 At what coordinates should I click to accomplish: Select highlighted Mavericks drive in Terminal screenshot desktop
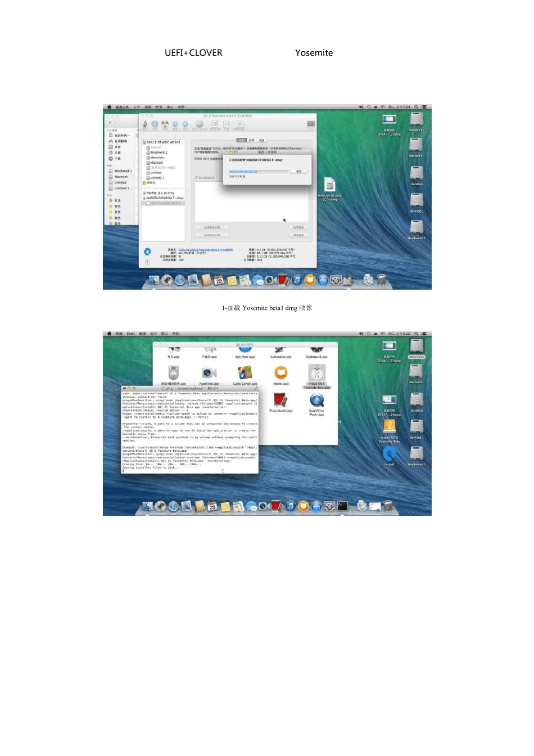point(417,349)
